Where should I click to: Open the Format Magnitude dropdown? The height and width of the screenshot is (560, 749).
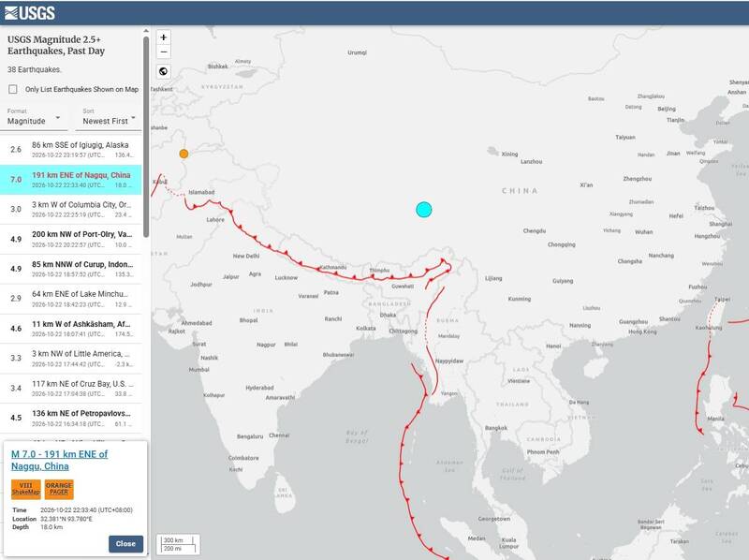[x=34, y=118]
